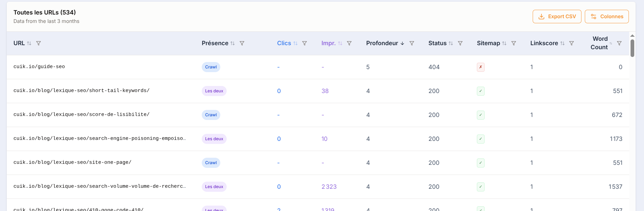Open the filter for URL column
This screenshot has height=211, width=644.
point(38,43)
